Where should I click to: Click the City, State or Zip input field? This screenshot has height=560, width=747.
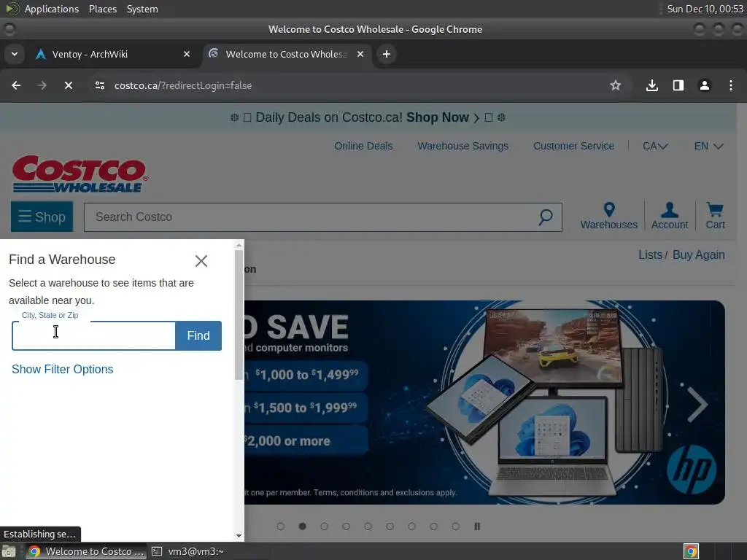[x=94, y=335]
